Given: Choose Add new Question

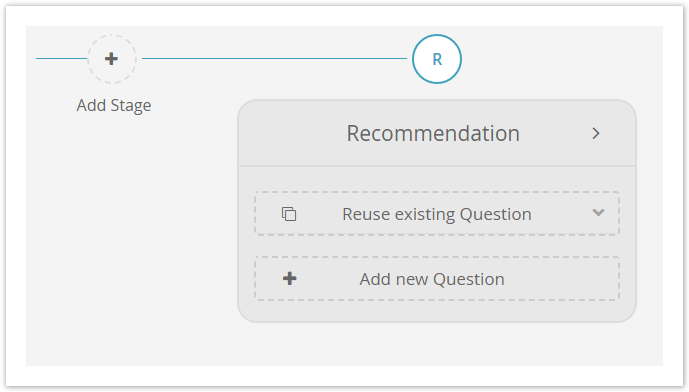Looking at the screenshot, I should click(x=437, y=279).
